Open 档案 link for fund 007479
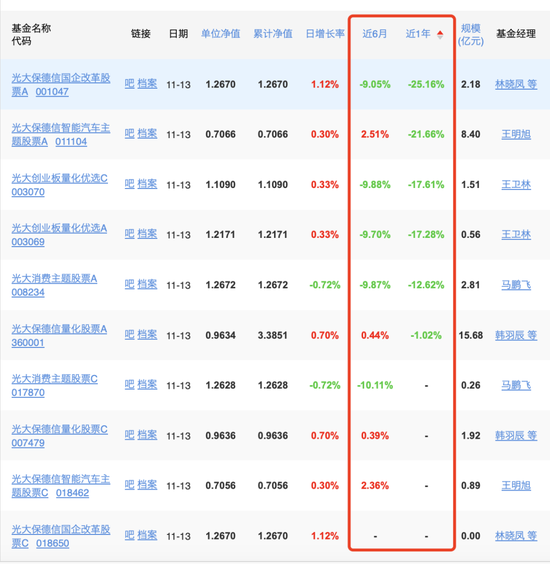 [147, 435]
